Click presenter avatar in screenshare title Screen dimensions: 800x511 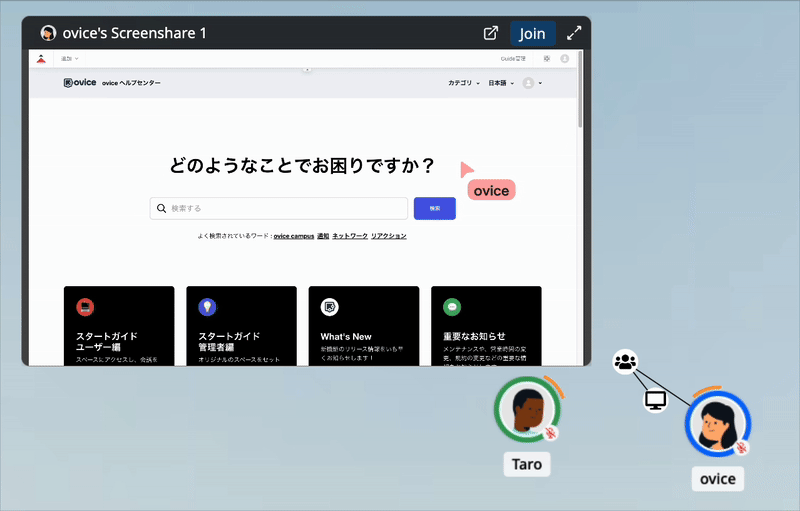(48, 33)
